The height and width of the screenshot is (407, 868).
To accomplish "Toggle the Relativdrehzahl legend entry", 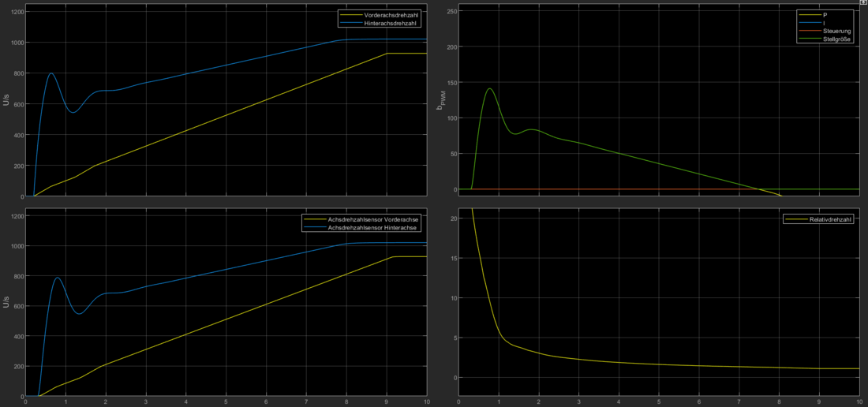I will (x=830, y=220).
